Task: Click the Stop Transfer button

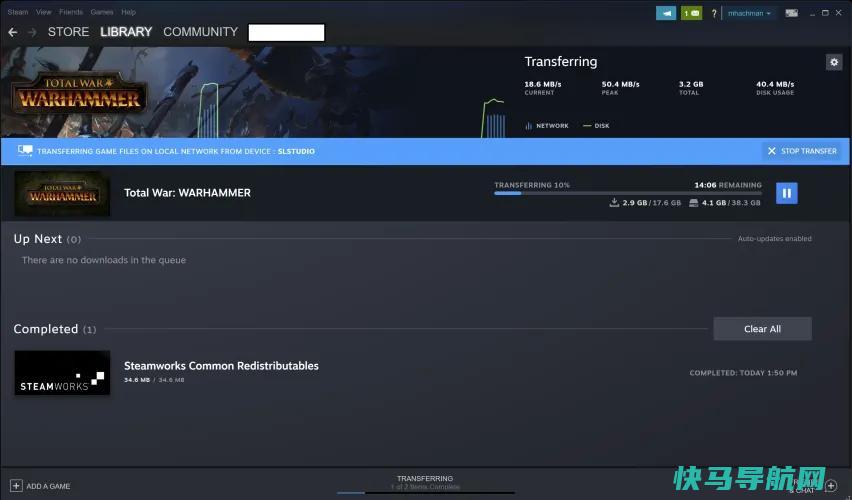Action: [x=801, y=151]
